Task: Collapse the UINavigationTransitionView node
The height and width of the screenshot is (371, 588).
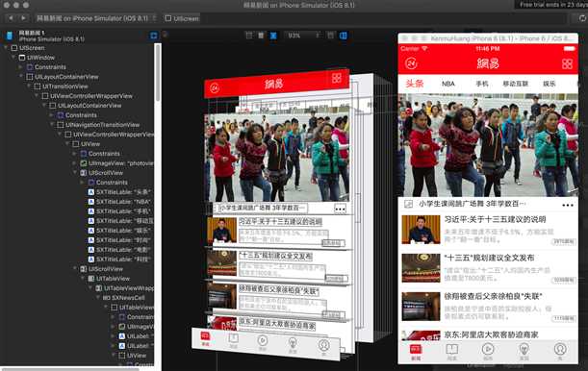Action: tap(52, 125)
